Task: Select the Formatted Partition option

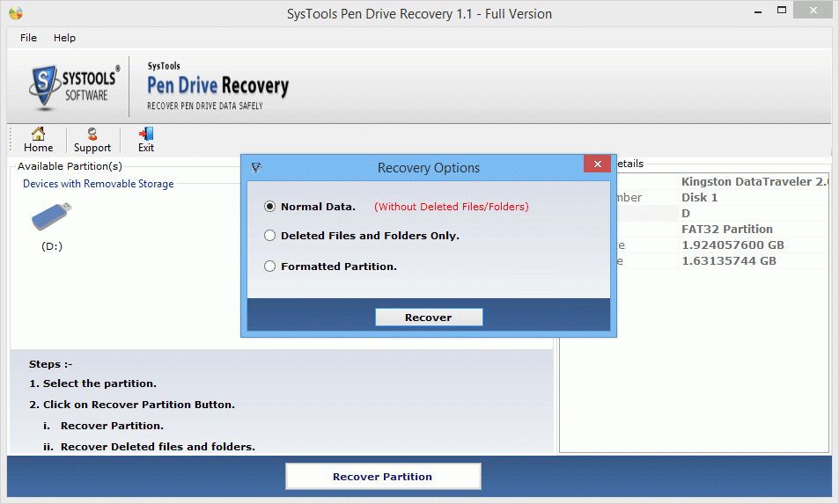Action: coord(269,267)
